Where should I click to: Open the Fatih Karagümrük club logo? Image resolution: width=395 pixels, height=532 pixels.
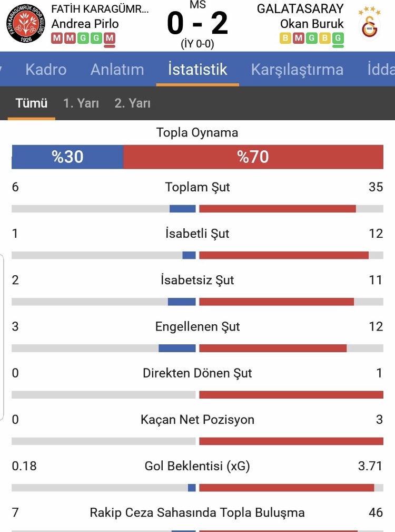26,23
